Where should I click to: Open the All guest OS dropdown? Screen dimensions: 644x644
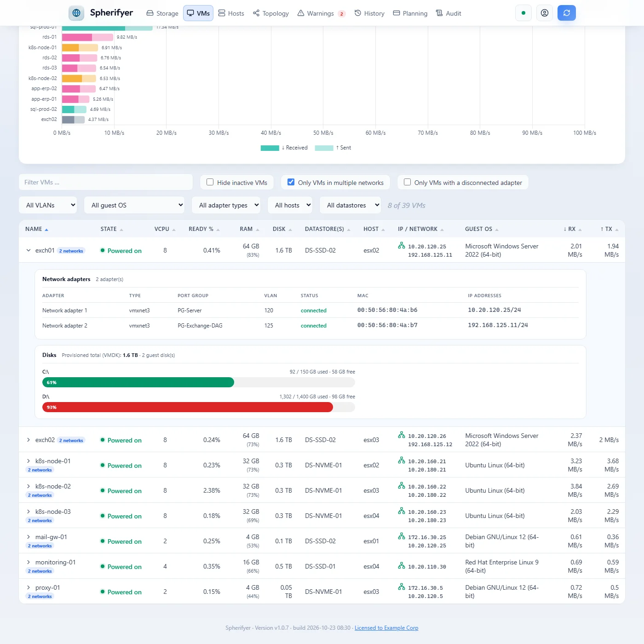click(x=134, y=205)
